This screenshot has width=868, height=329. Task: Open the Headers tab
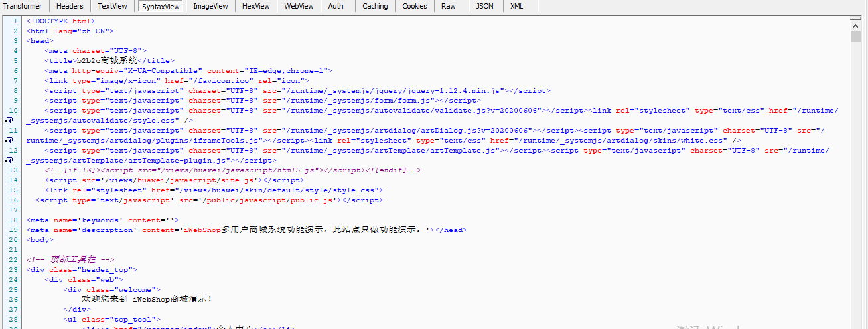(70, 6)
